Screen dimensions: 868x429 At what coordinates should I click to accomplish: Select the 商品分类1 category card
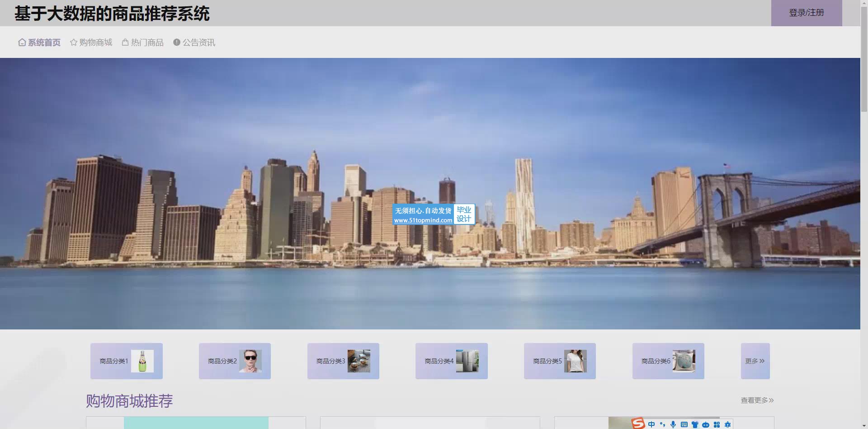127,361
